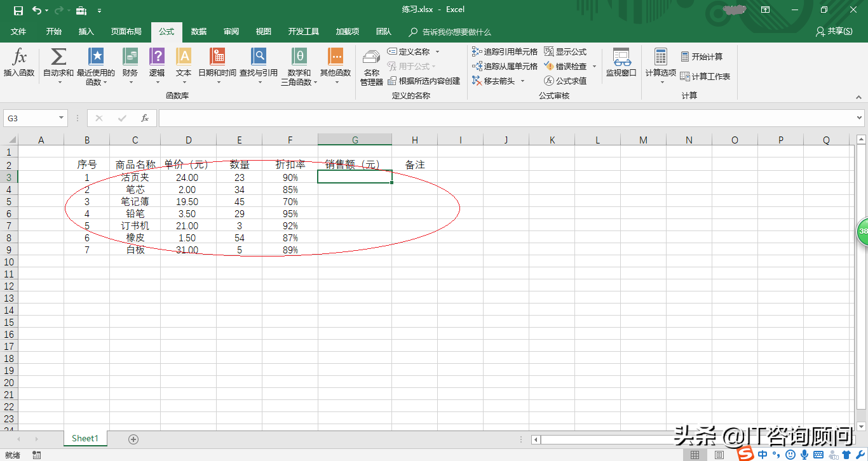Viewport: 868px width, 461px height.
Task: Click the vertical scrollbar up arrow
Action: click(x=862, y=138)
